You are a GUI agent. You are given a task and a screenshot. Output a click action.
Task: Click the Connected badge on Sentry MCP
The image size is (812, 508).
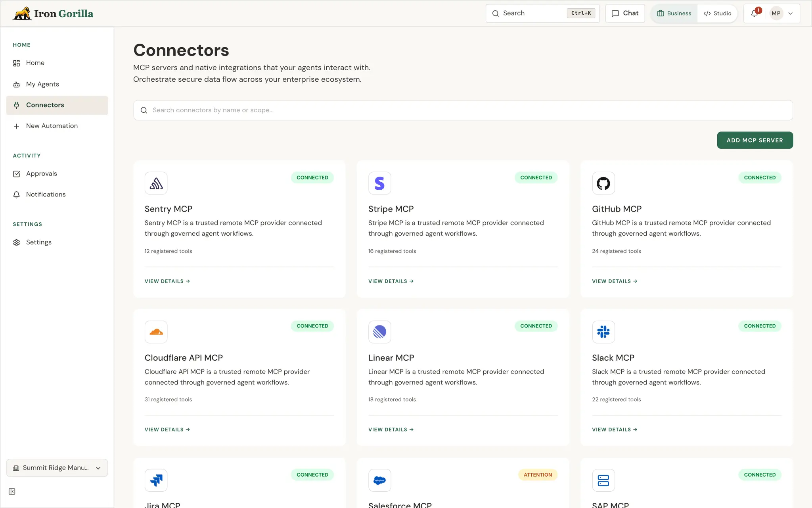click(312, 177)
